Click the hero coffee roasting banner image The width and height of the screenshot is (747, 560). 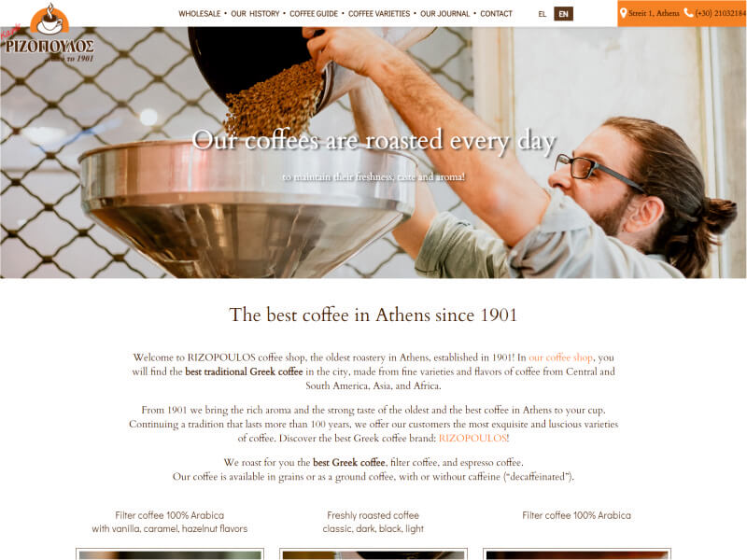click(373, 152)
